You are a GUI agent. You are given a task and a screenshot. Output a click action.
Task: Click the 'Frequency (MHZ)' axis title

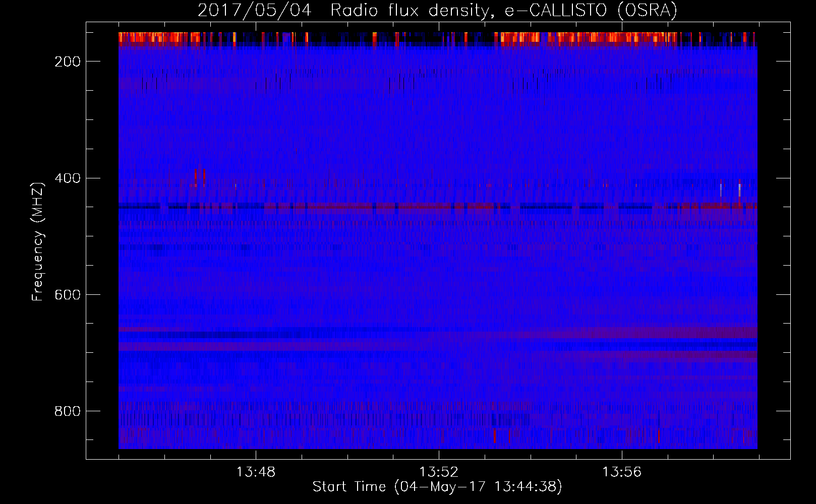click(x=38, y=241)
